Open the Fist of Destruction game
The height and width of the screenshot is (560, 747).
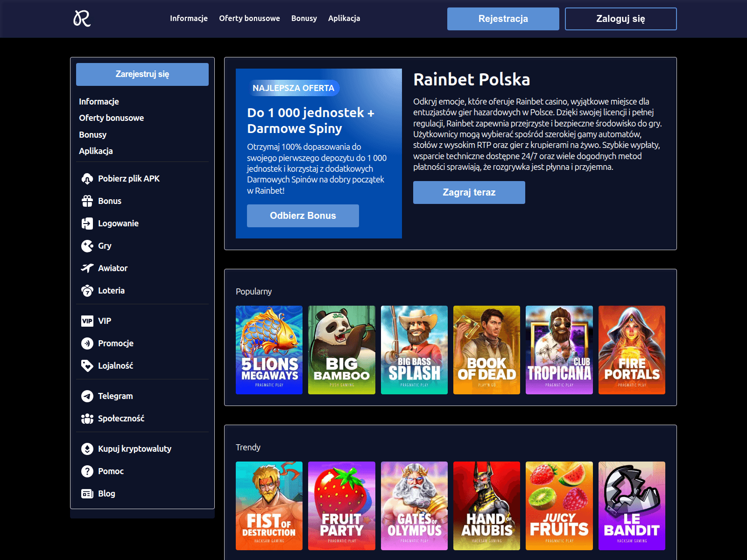269,506
